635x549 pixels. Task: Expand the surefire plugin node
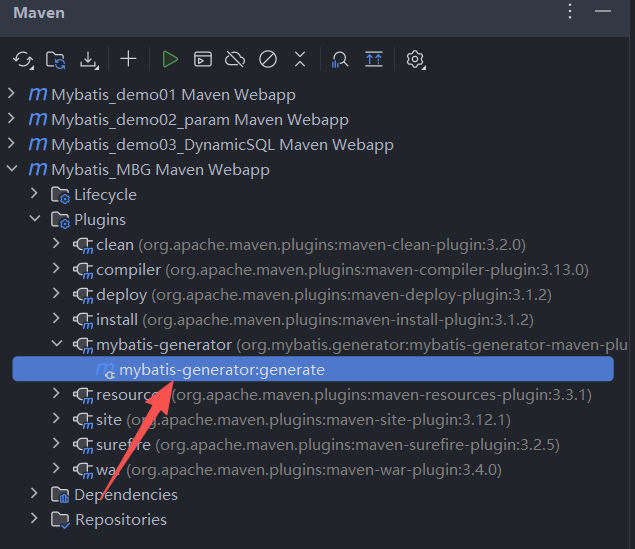tap(56, 444)
